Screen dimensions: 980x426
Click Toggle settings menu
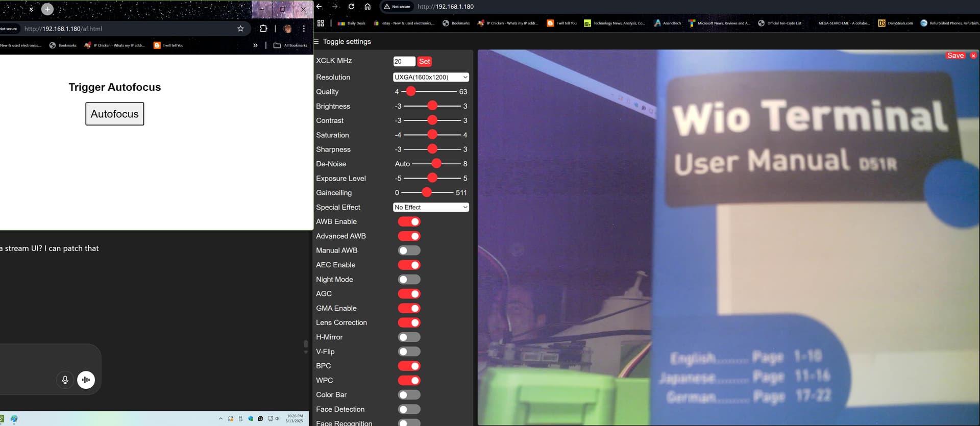point(342,42)
